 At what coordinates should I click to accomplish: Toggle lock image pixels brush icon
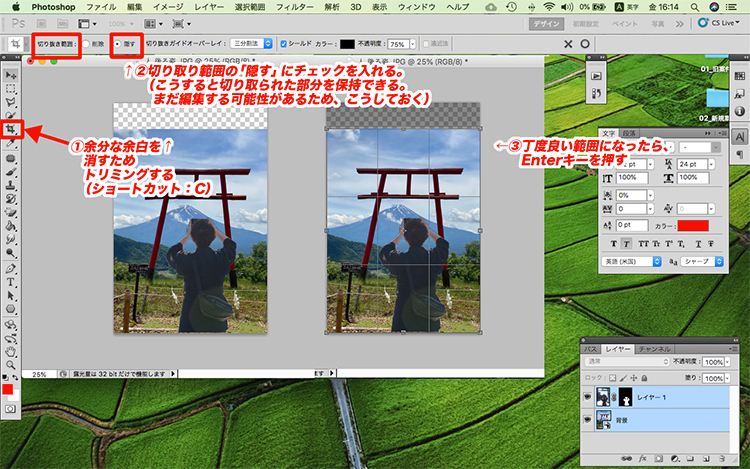tap(623, 378)
